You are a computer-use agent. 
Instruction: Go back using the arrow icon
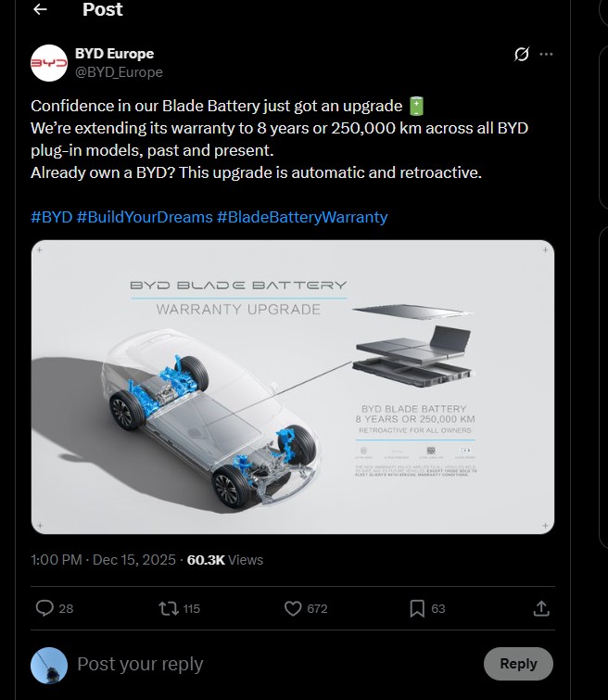(40, 10)
